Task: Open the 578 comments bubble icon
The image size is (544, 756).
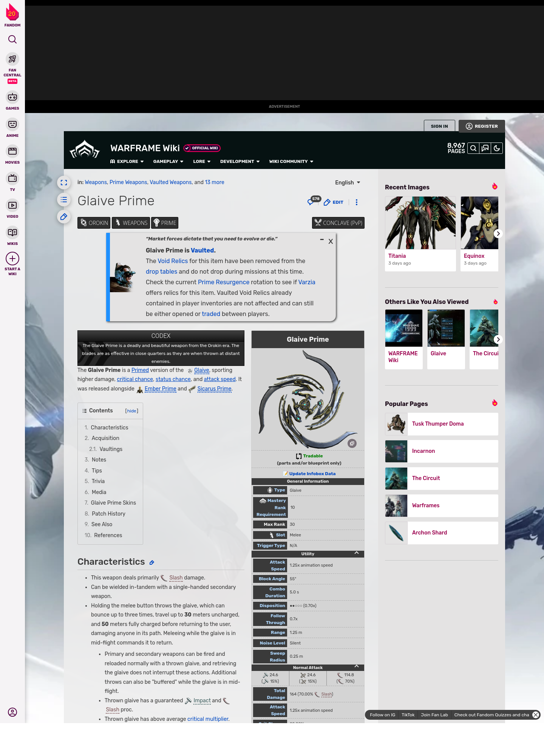Action: (x=314, y=201)
